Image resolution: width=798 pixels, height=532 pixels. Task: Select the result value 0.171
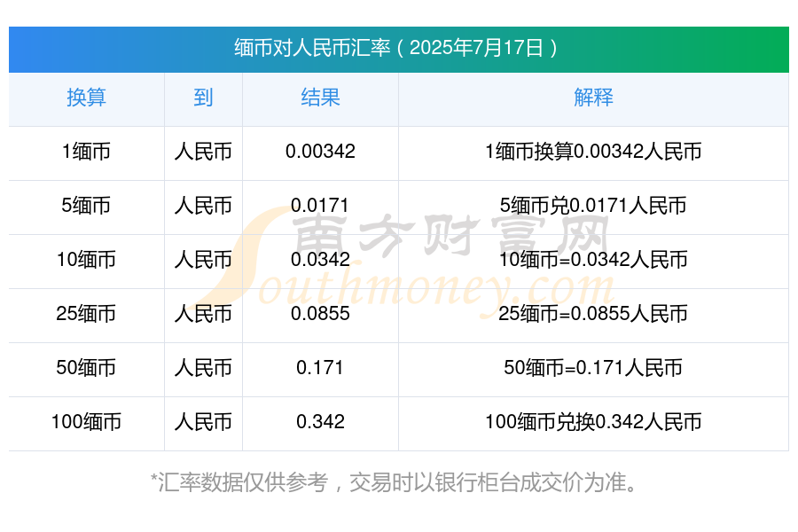(320, 367)
